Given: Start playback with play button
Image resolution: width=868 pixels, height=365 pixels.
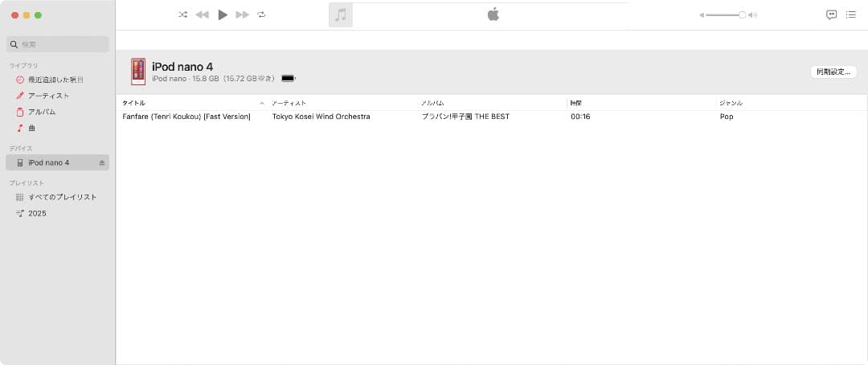Looking at the screenshot, I should pos(223,15).
